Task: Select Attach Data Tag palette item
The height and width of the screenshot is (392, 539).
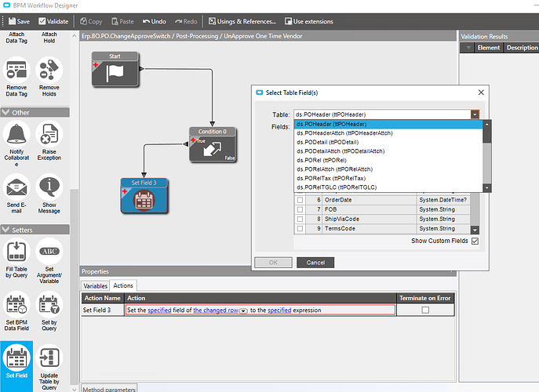Action: (16, 38)
